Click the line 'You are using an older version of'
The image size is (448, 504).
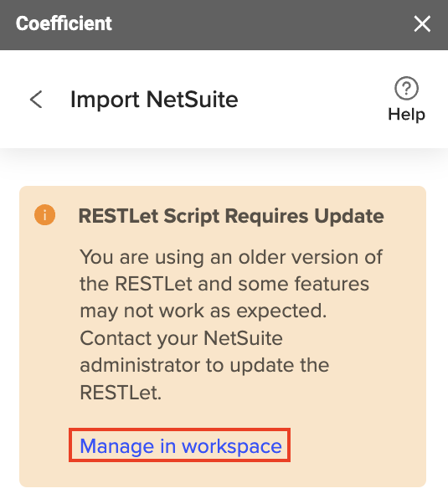click(231, 258)
